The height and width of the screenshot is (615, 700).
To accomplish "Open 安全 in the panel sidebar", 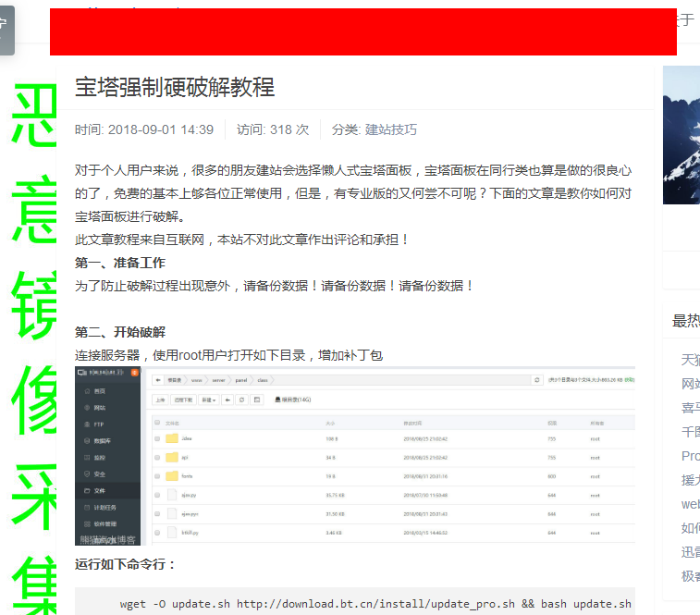I will tap(100, 474).
